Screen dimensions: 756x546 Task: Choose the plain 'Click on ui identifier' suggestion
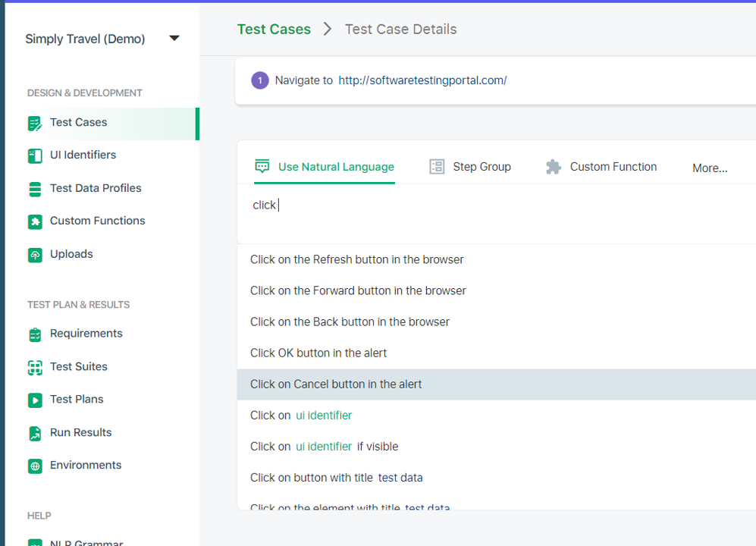click(x=497, y=416)
